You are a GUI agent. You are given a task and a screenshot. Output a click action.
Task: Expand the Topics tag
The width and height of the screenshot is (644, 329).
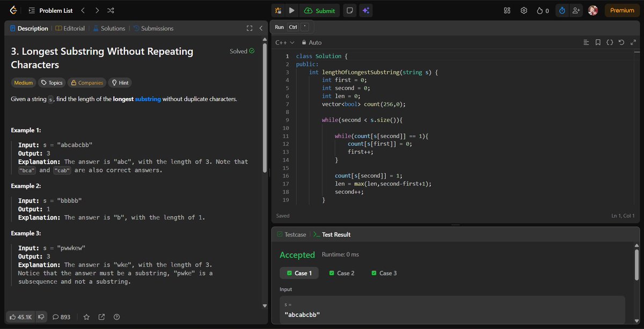click(52, 83)
